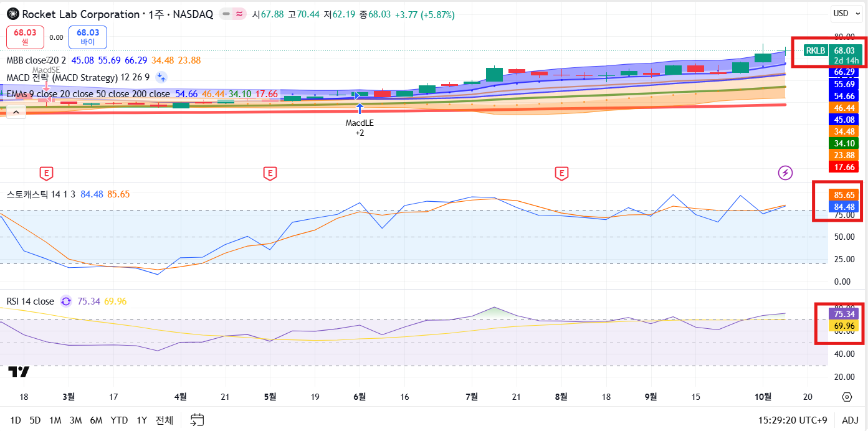
Task: Collapse the indicator legend with the chevron button
Action: click(16, 112)
